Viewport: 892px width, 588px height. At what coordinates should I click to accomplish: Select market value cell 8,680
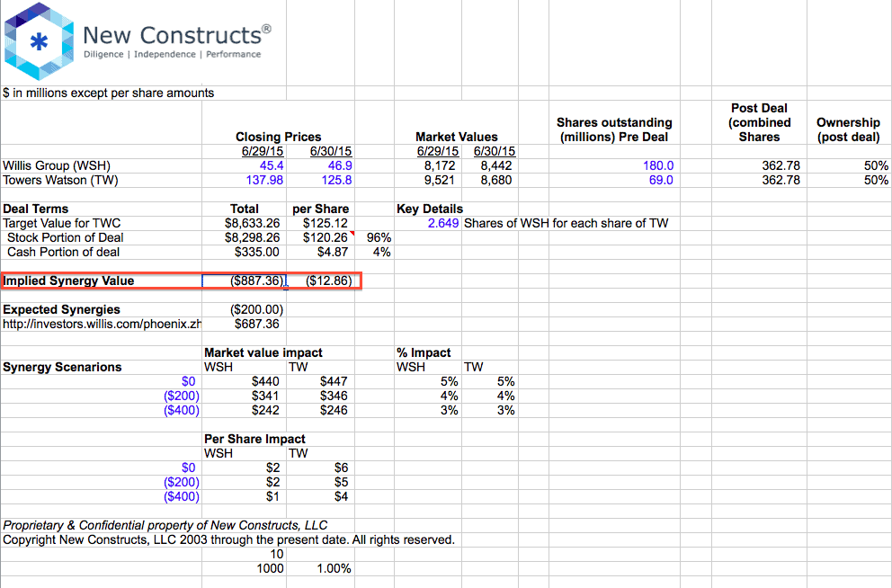496,180
